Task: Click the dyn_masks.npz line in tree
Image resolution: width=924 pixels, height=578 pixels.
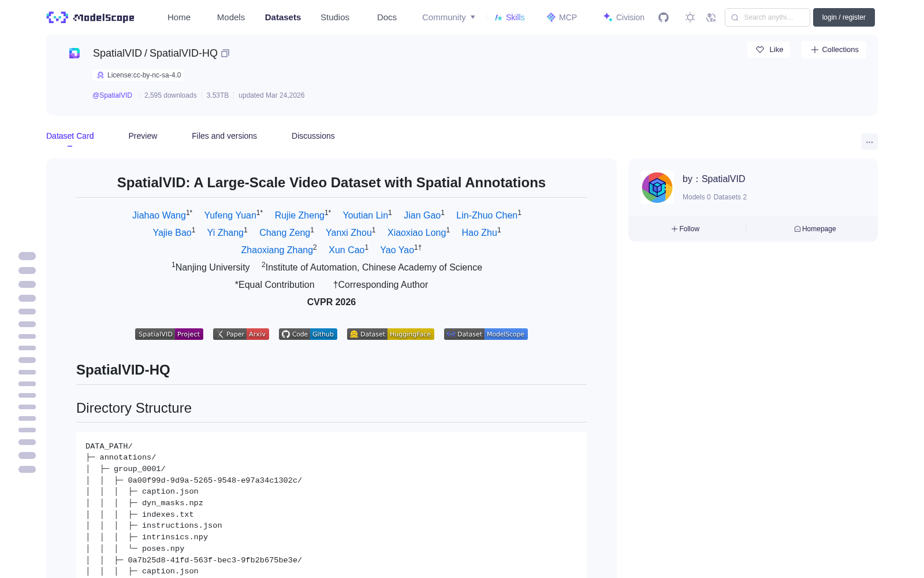Action: click(173, 503)
